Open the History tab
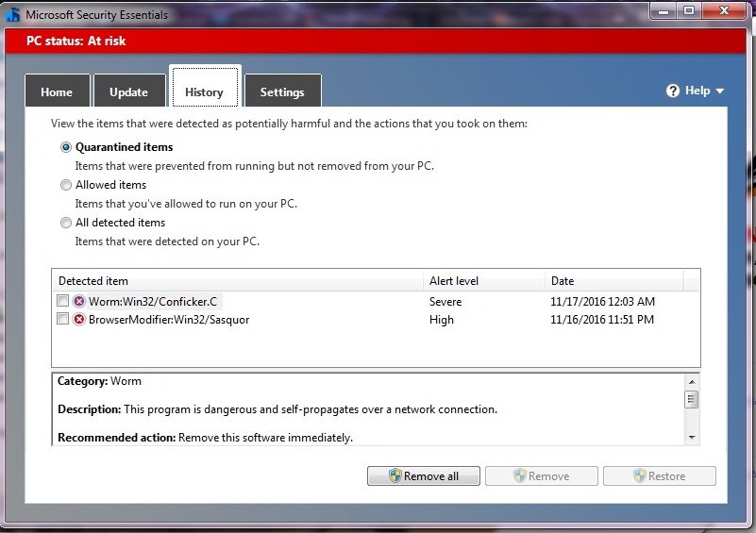The image size is (756, 533). click(x=205, y=87)
